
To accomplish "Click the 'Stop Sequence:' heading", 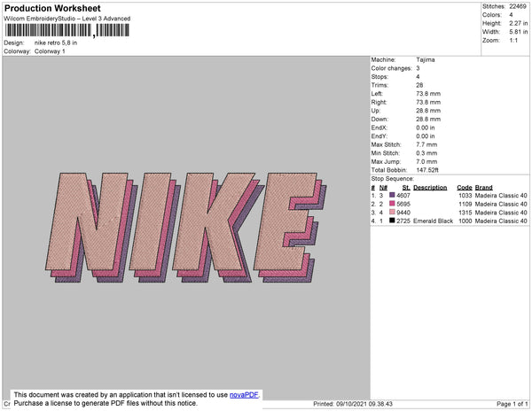I will point(393,179).
